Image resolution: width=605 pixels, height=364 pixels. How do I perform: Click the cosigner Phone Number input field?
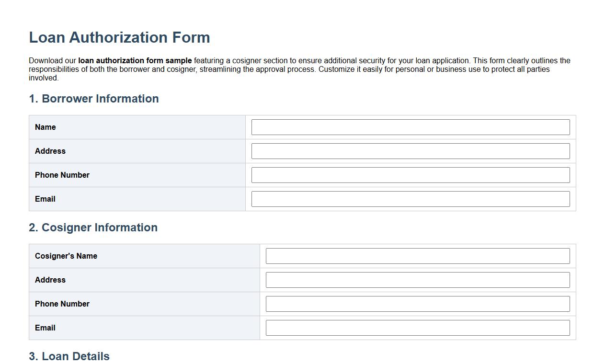[x=418, y=304]
